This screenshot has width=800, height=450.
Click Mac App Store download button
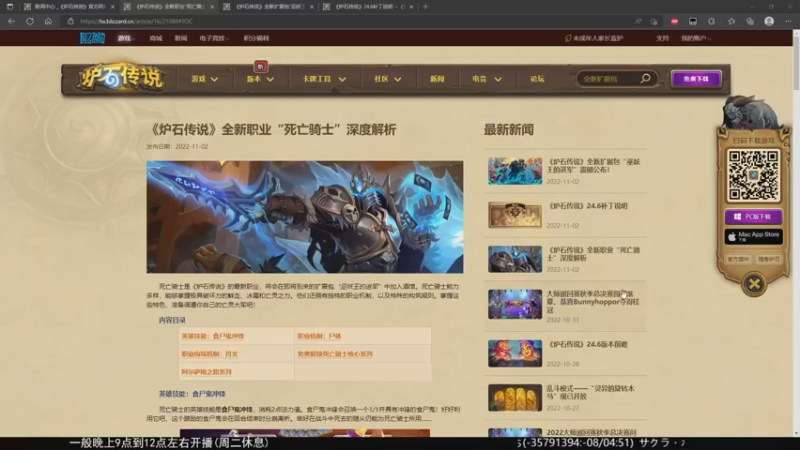point(754,236)
